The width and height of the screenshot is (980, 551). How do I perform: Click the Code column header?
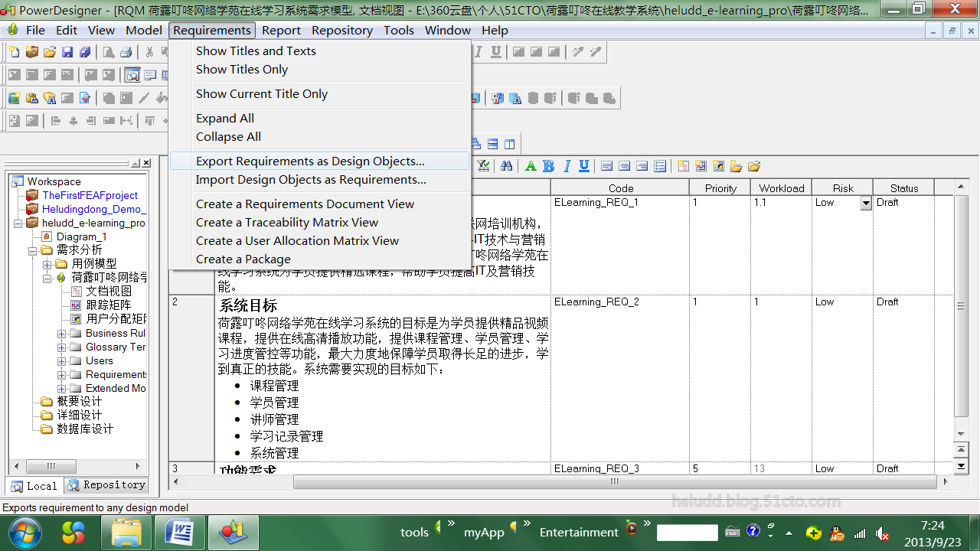620,188
